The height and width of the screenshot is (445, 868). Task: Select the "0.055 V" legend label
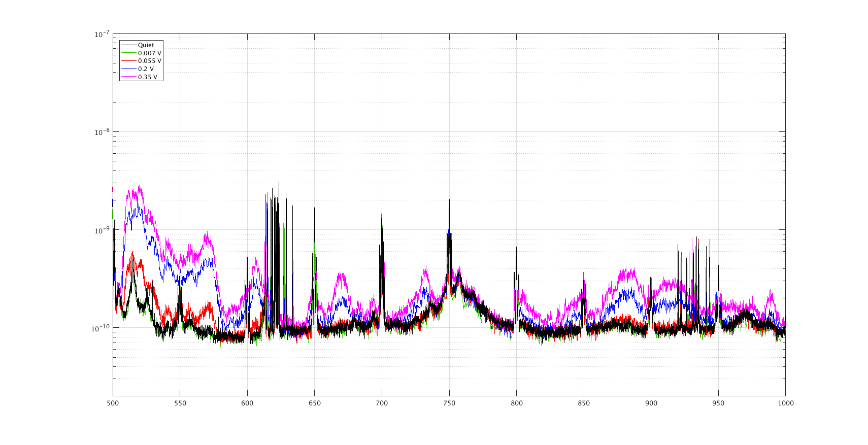[150, 61]
